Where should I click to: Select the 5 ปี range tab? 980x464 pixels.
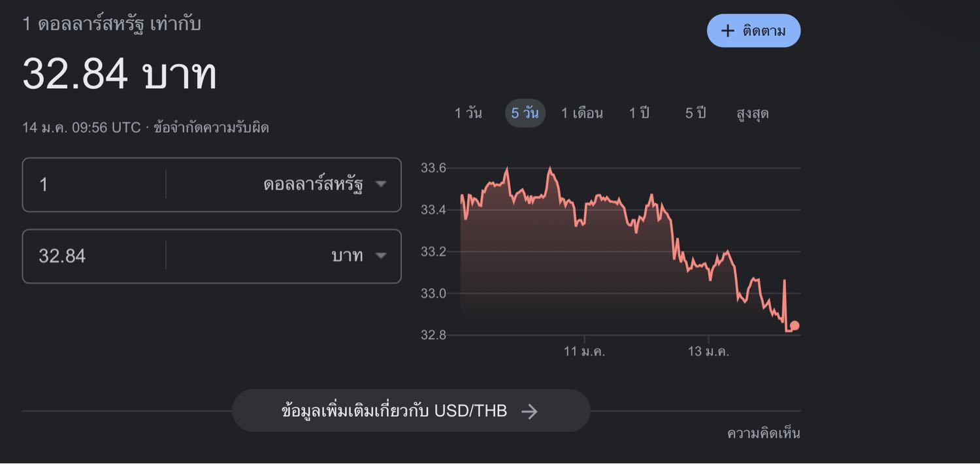[x=695, y=113]
